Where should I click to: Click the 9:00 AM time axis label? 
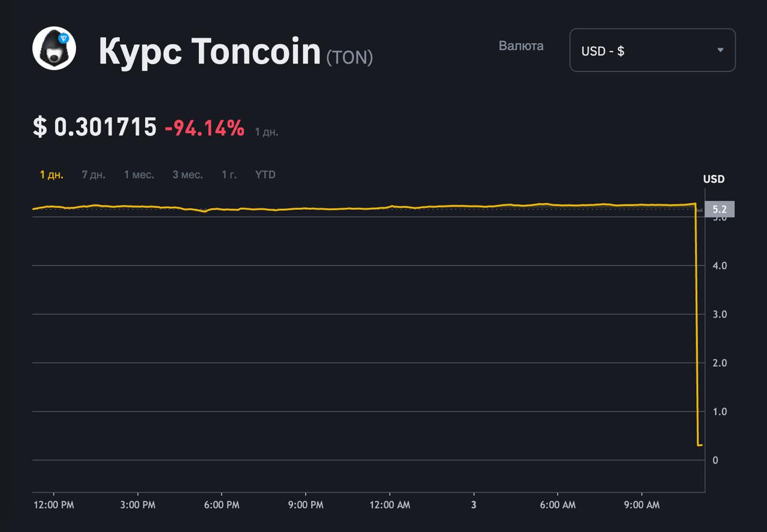[x=641, y=505]
